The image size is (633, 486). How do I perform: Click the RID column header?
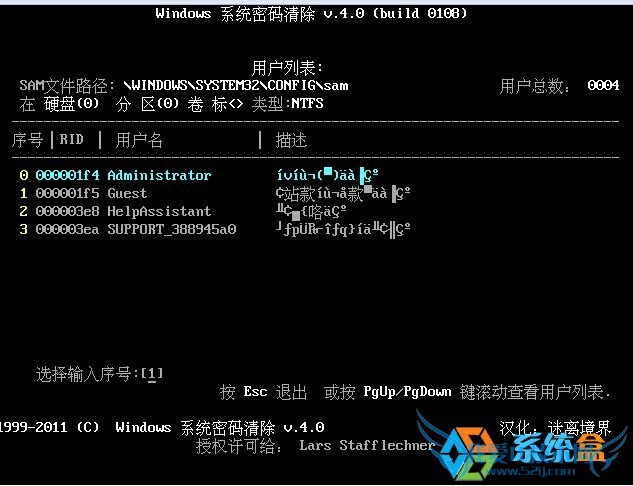coord(71,139)
